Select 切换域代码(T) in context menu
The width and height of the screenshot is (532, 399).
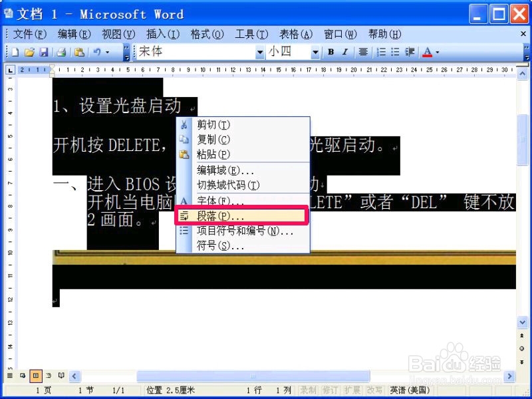[x=243, y=185]
